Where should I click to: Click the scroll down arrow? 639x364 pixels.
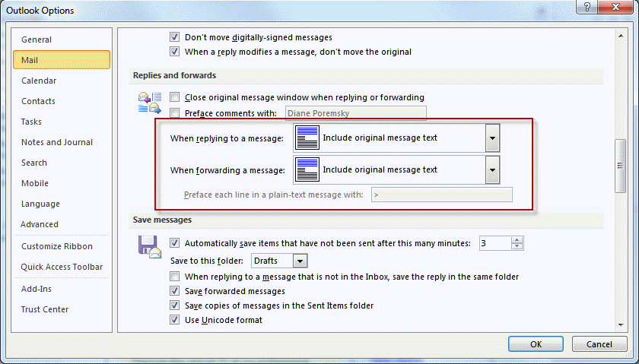621,325
